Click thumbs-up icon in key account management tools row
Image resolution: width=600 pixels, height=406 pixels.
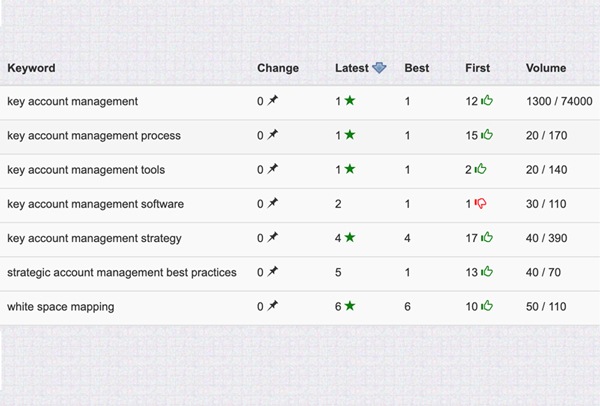tap(481, 169)
